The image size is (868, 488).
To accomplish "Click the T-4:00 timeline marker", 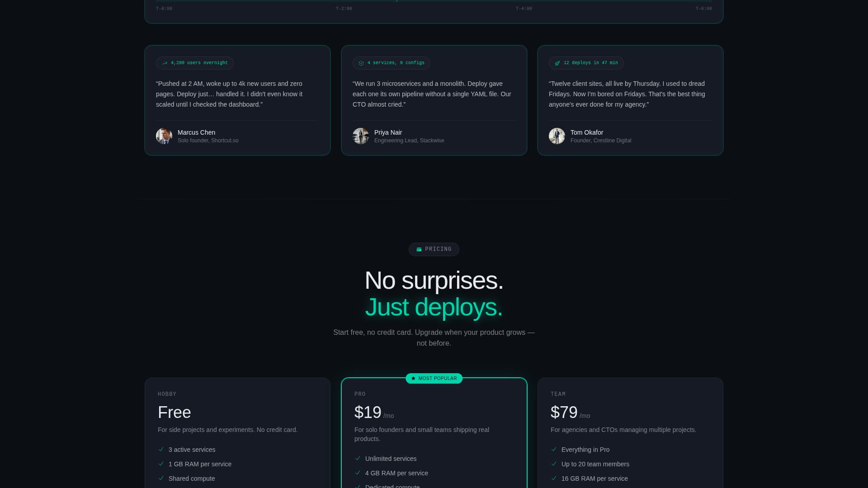I will 524,8.
